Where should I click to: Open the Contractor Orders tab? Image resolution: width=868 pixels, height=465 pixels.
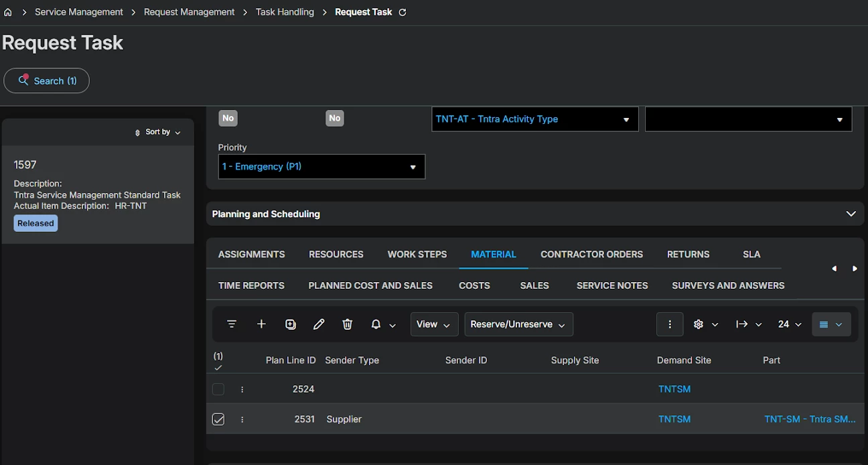tap(591, 255)
